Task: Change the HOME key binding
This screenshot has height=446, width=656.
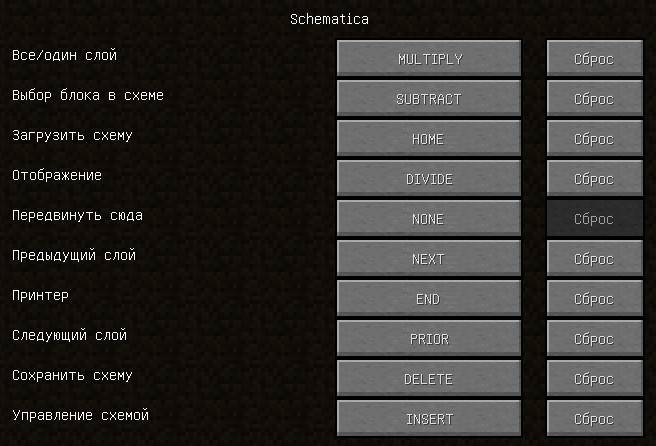Action: (x=429, y=139)
